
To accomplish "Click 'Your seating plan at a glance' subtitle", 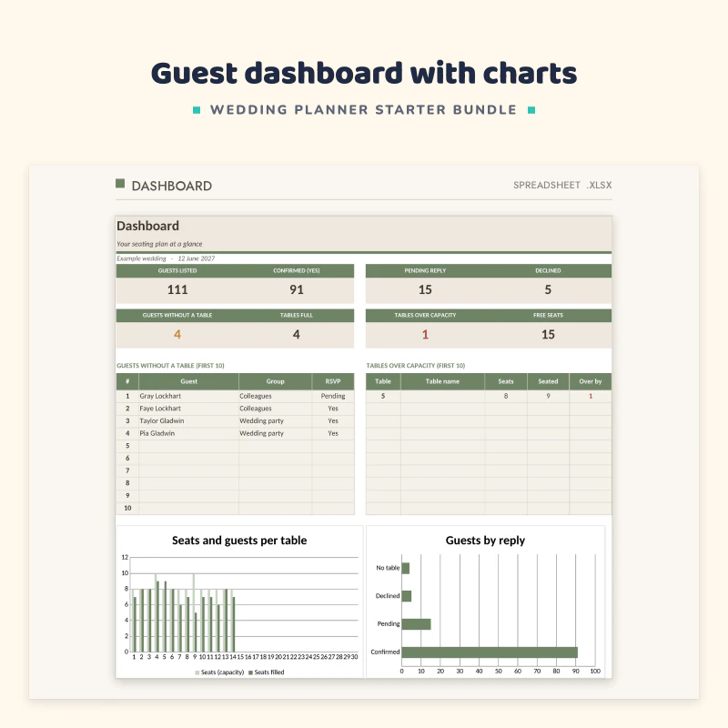I will coord(159,244).
